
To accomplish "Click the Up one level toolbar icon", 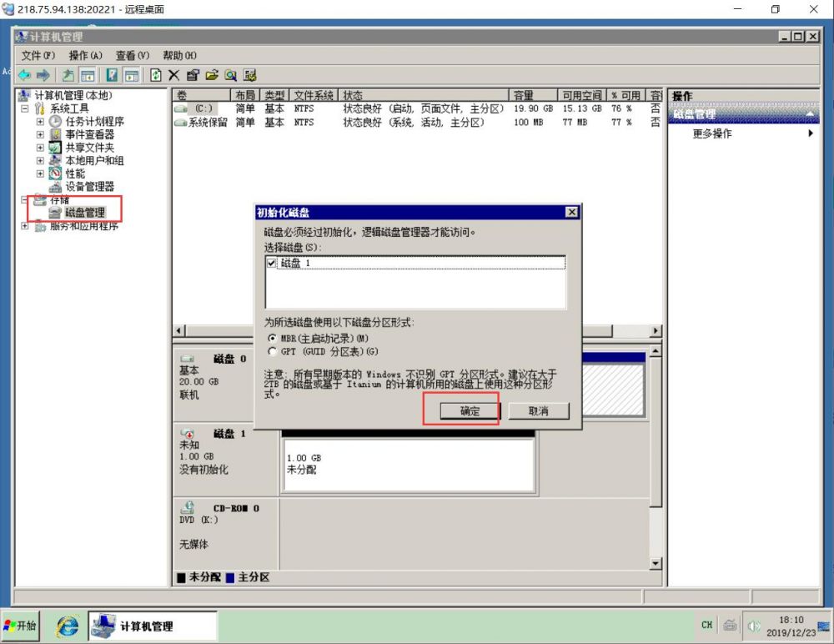I will tap(68, 75).
